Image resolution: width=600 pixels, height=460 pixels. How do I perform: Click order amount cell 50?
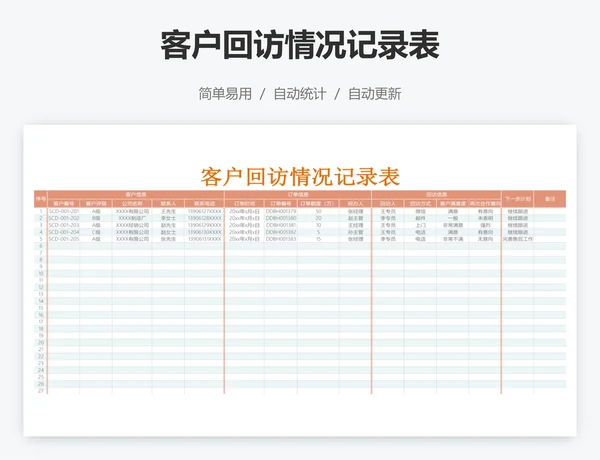pos(318,211)
